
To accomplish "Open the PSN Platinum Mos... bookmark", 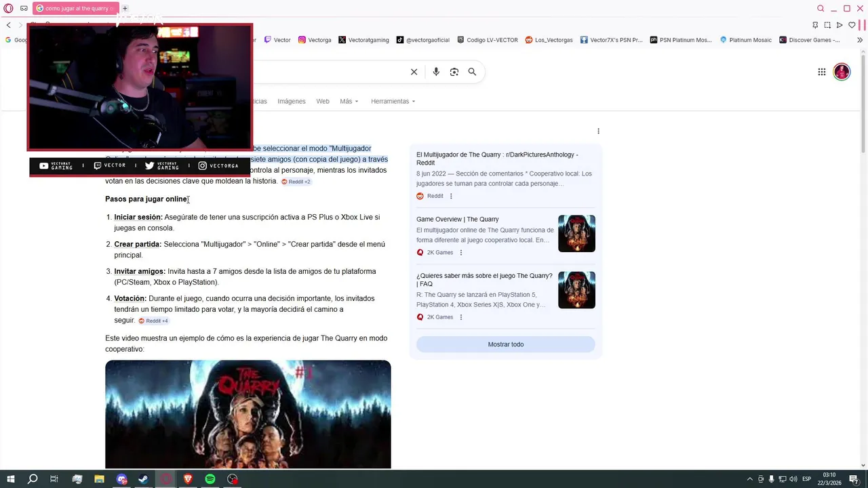I will (681, 40).
